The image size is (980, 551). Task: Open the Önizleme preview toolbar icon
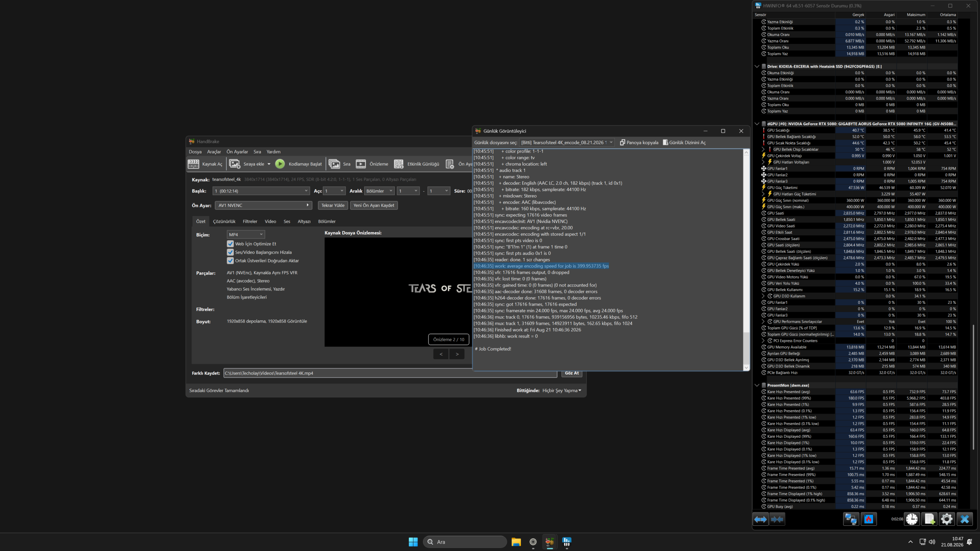[361, 164]
